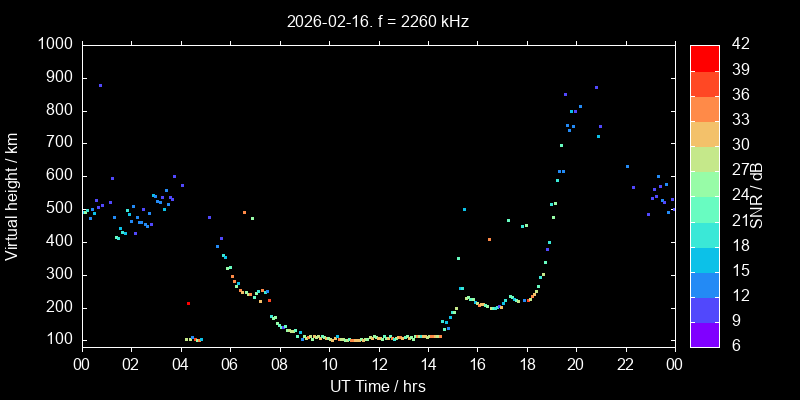Click the blue 9-12 dB colorbar band

(704, 309)
